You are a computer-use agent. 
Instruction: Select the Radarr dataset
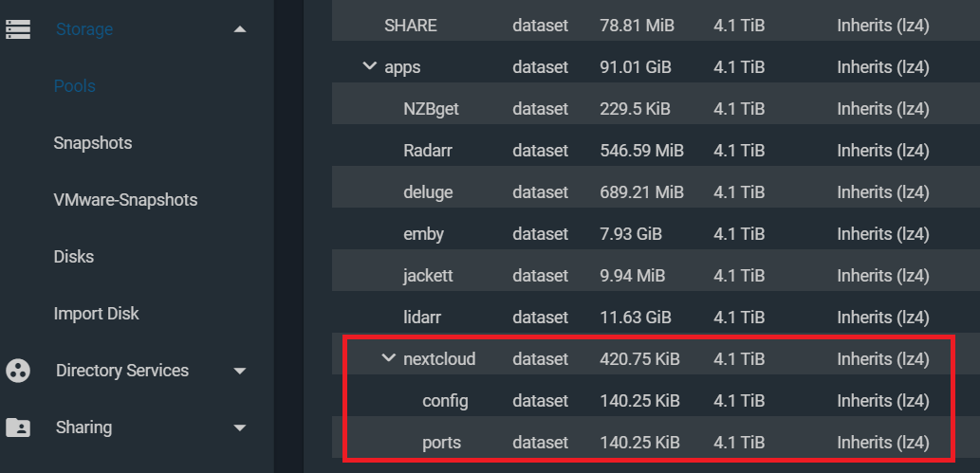click(x=656, y=151)
